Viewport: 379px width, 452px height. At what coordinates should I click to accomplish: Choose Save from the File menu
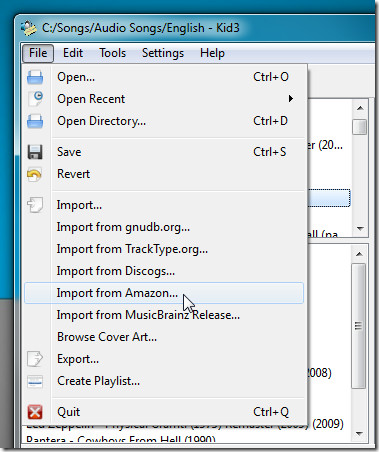[x=164, y=152]
